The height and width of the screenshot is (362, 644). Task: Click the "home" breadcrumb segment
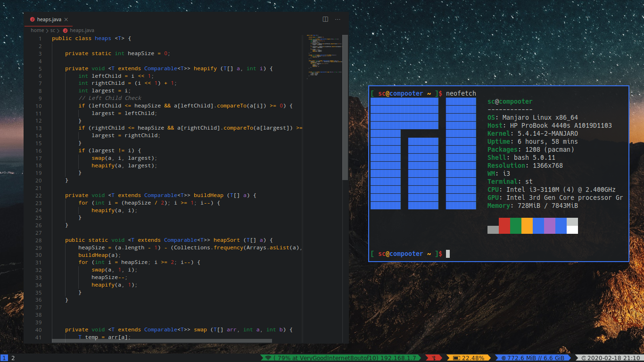click(37, 30)
